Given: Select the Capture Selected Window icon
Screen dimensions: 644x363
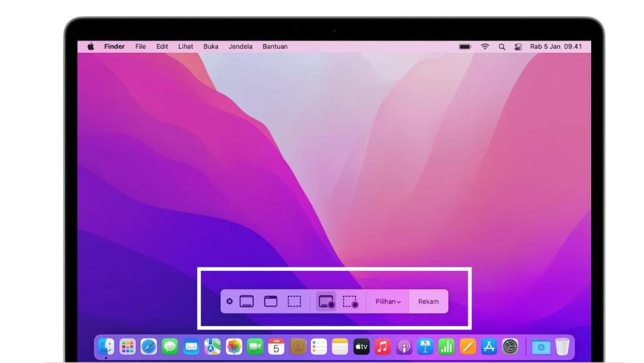Looking at the screenshot, I should click(270, 301).
